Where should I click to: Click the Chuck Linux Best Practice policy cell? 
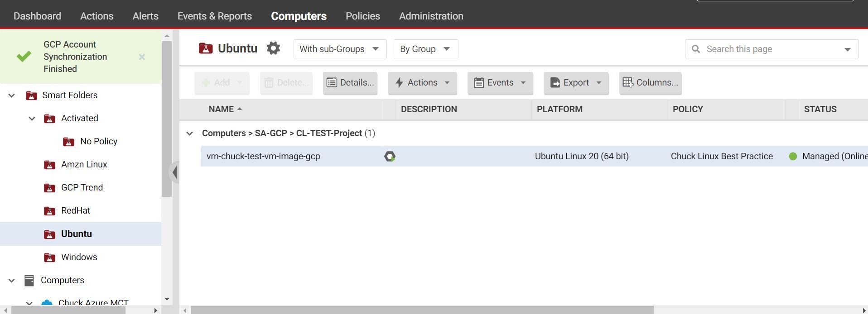coord(722,157)
